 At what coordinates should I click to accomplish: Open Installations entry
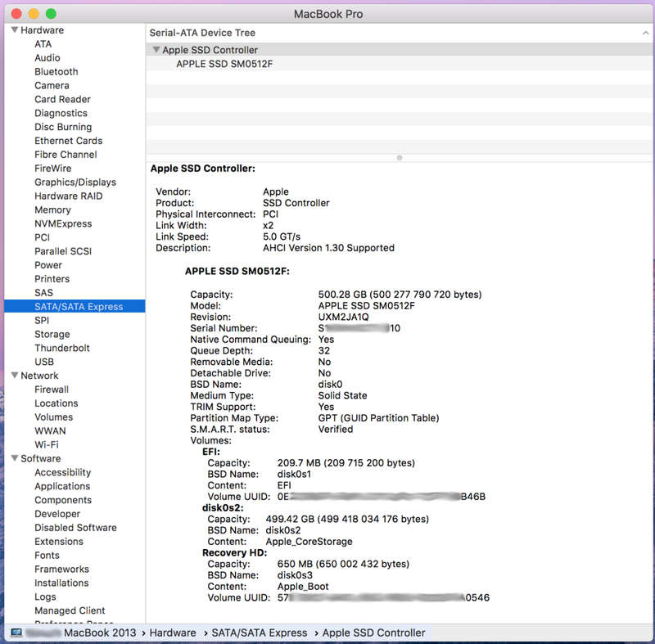[61, 583]
